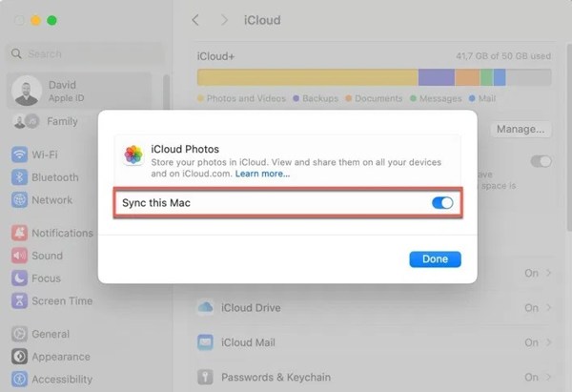The height and width of the screenshot is (392, 572).
Task: Select the Bluetooth icon in sidebar
Action: [20, 177]
